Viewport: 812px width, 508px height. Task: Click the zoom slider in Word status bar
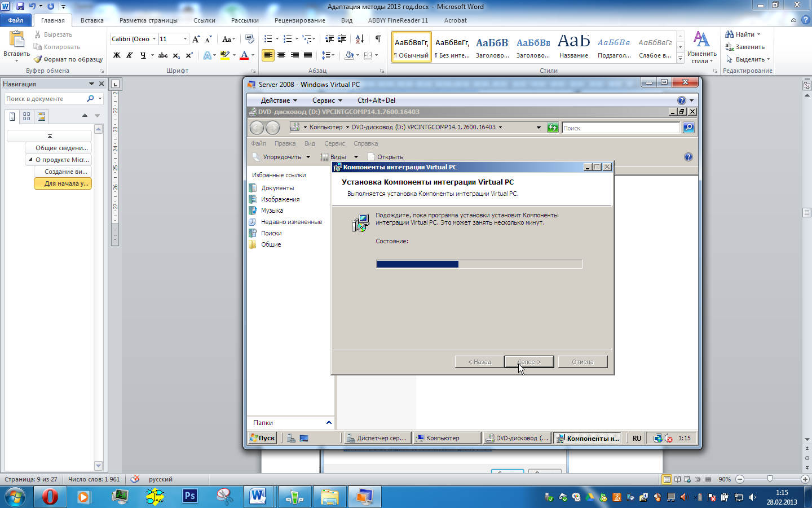click(x=770, y=479)
